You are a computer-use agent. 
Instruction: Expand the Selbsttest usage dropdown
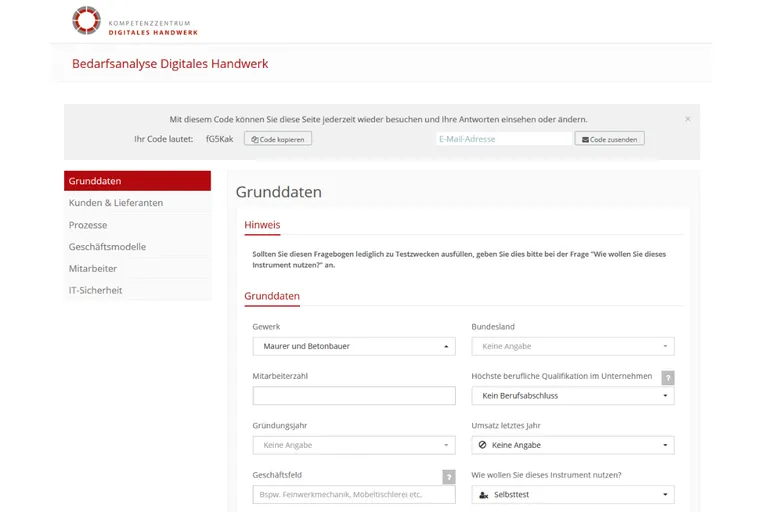572,495
